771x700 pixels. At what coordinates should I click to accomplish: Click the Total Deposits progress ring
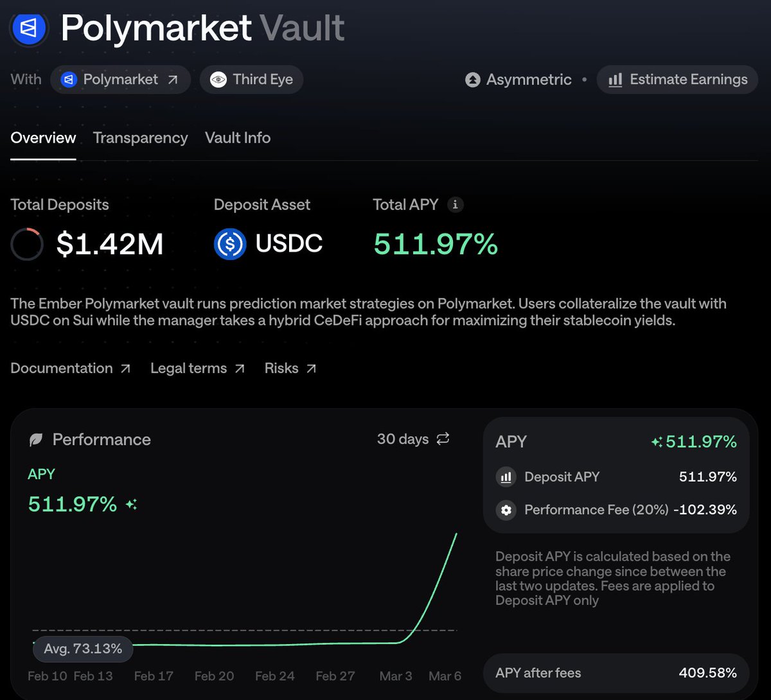click(x=27, y=244)
